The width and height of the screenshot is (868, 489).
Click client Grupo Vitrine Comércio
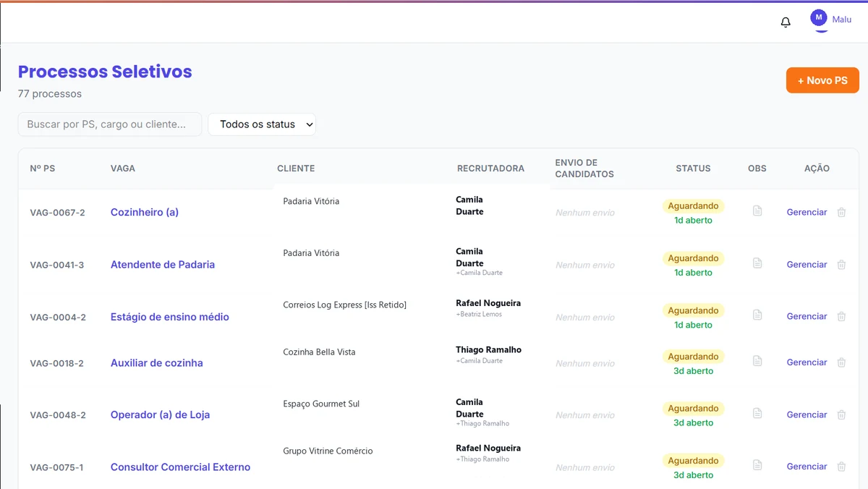click(328, 451)
